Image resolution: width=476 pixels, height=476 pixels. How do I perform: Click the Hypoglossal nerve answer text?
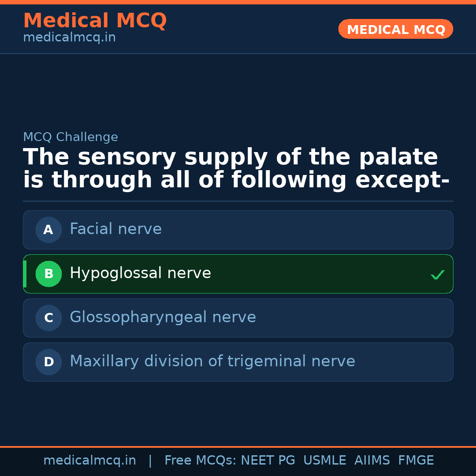[x=140, y=273]
